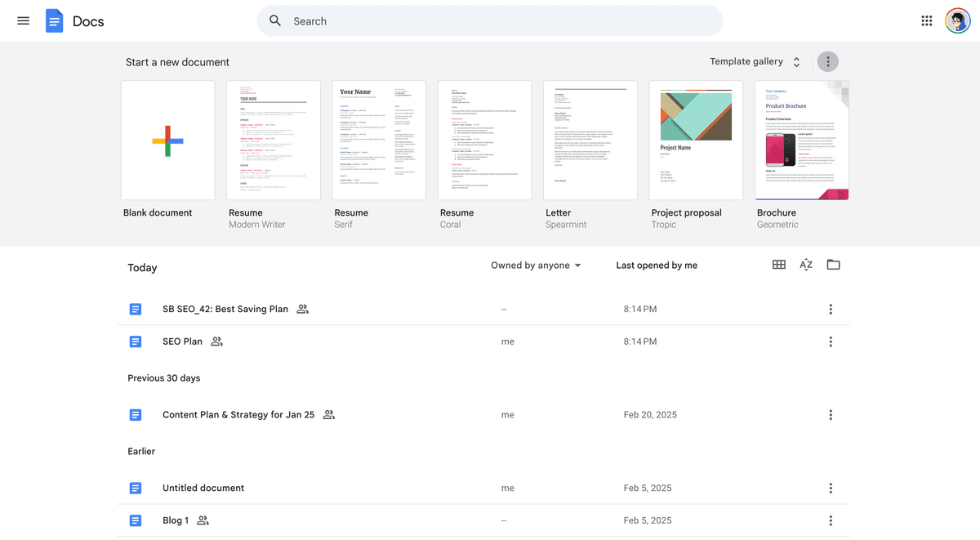
Task: Choose the Resume Modern Writer template
Action: (x=274, y=141)
